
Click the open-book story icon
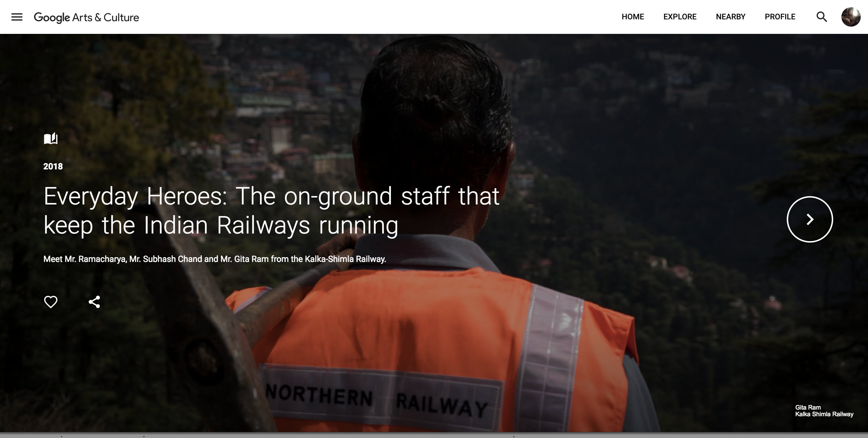point(51,138)
